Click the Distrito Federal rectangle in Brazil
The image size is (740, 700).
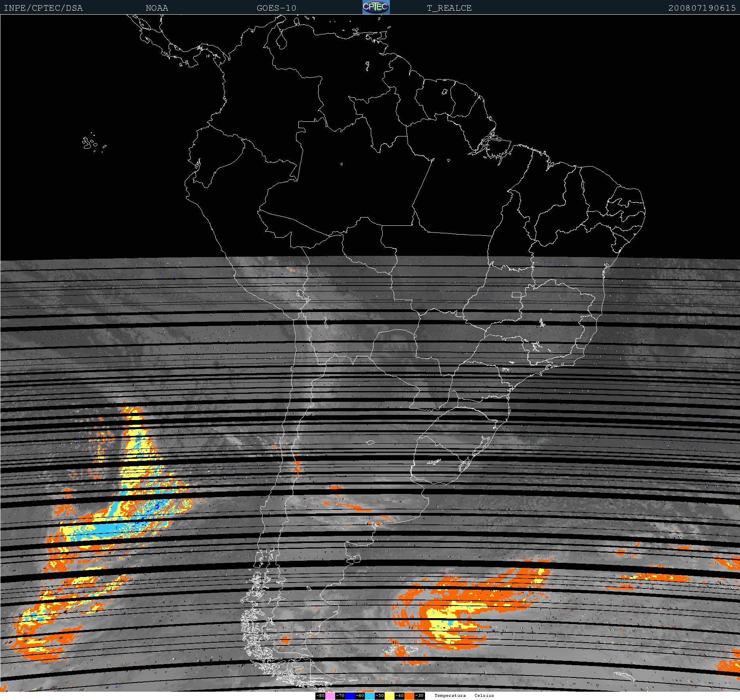516,294
